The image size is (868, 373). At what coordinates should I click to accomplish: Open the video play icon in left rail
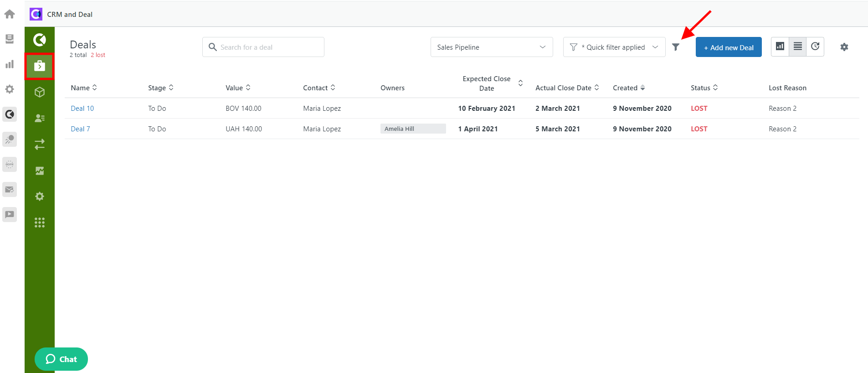pos(10,214)
